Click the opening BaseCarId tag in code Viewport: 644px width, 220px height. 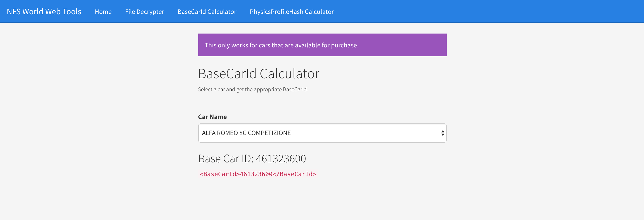(220, 174)
